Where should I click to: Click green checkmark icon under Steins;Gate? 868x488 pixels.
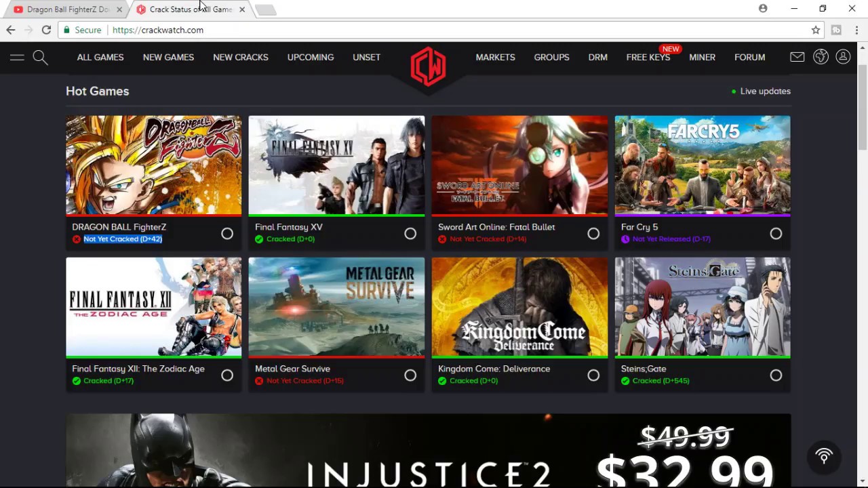click(625, 381)
